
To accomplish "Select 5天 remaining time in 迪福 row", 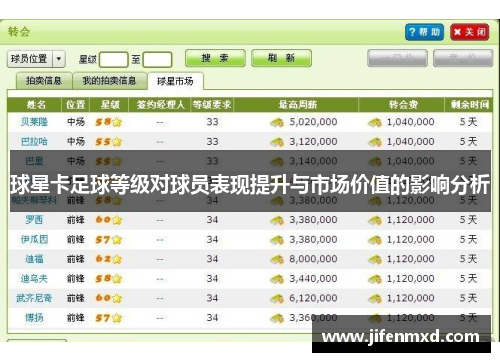I will coord(468,259).
